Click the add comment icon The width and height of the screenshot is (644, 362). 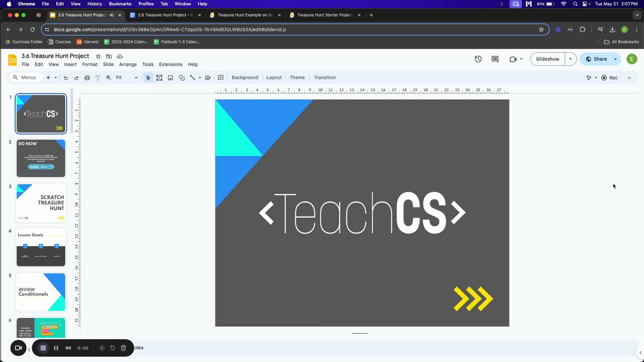click(220, 77)
